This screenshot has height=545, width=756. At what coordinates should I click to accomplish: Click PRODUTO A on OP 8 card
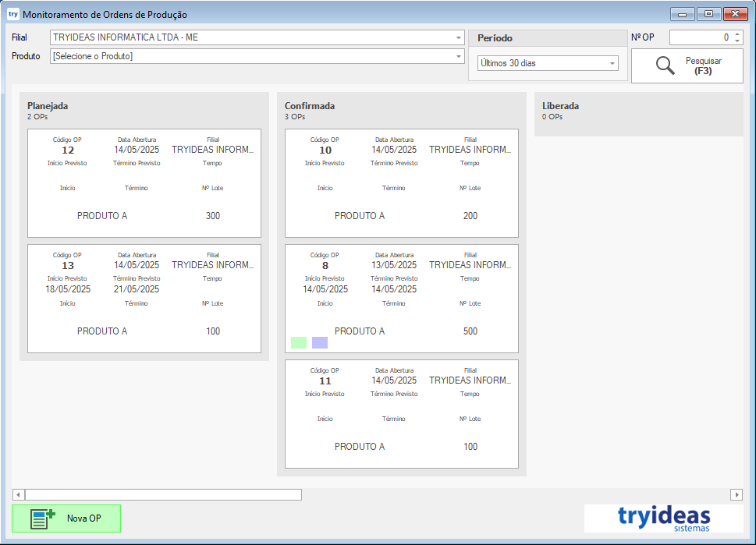coord(360,331)
